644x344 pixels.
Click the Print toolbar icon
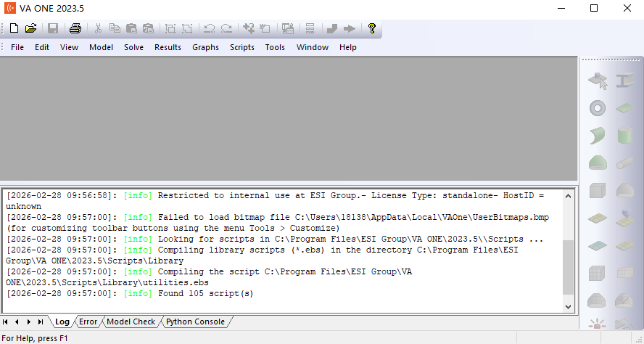[75, 28]
